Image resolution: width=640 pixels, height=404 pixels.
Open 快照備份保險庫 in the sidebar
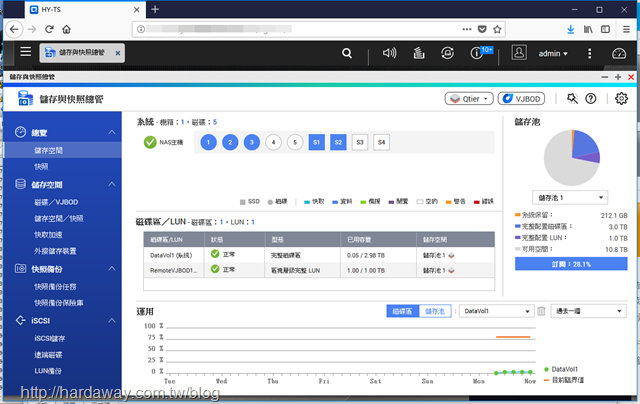click(59, 303)
